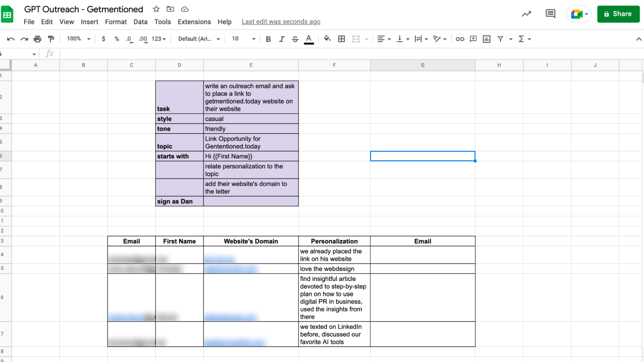Image resolution: width=644 pixels, height=362 pixels.
Task: Open the Fill color picker
Action: (x=327, y=39)
